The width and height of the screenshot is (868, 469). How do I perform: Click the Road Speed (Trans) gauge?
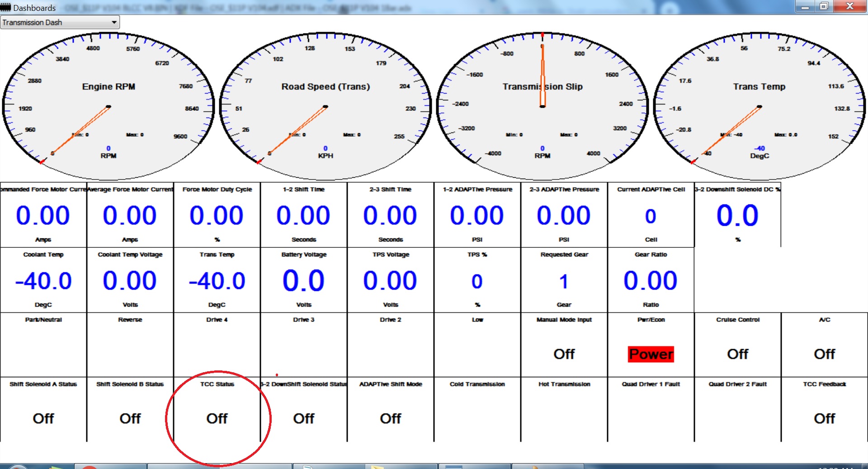[x=325, y=106]
